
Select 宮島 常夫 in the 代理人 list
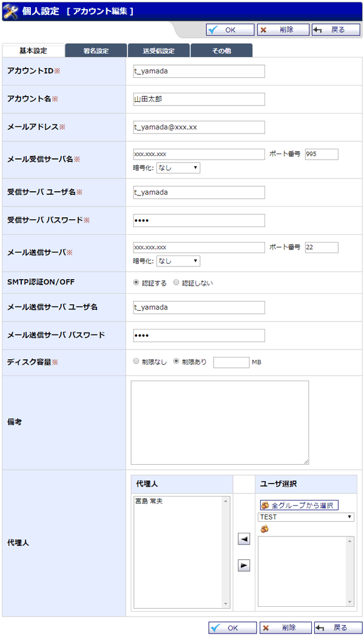[x=149, y=501]
